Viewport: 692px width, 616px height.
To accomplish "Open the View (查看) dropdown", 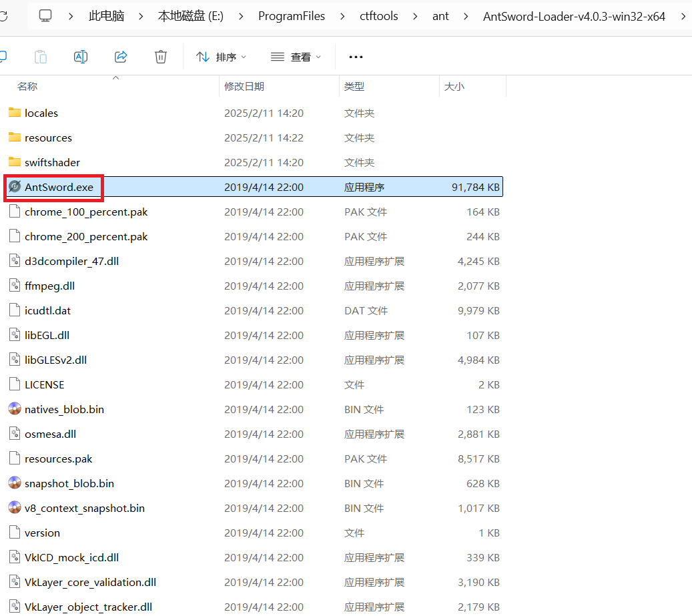I will [296, 57].
